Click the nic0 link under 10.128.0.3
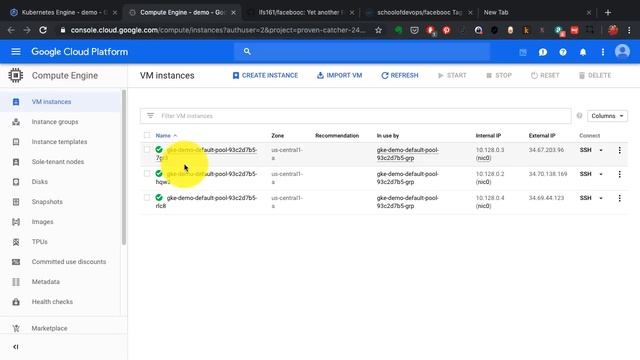Image resolution: width=640 pixels, height=360 pixels. click(483, 158)
